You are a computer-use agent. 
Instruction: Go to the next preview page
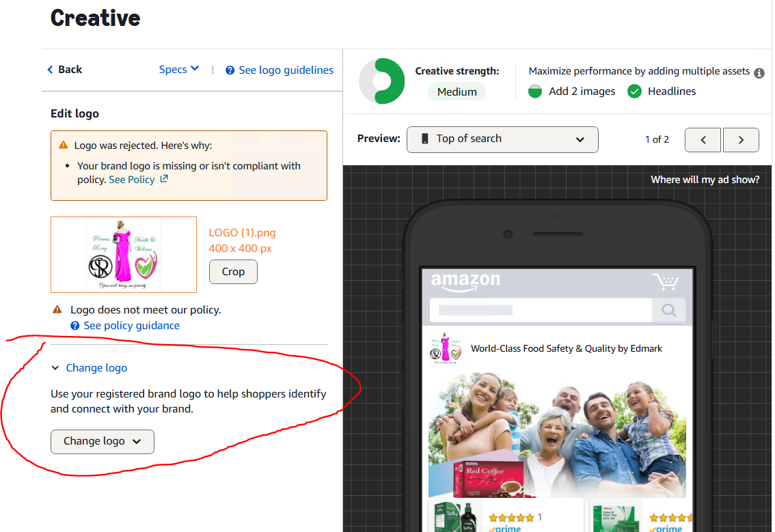(x=742, y=140)
